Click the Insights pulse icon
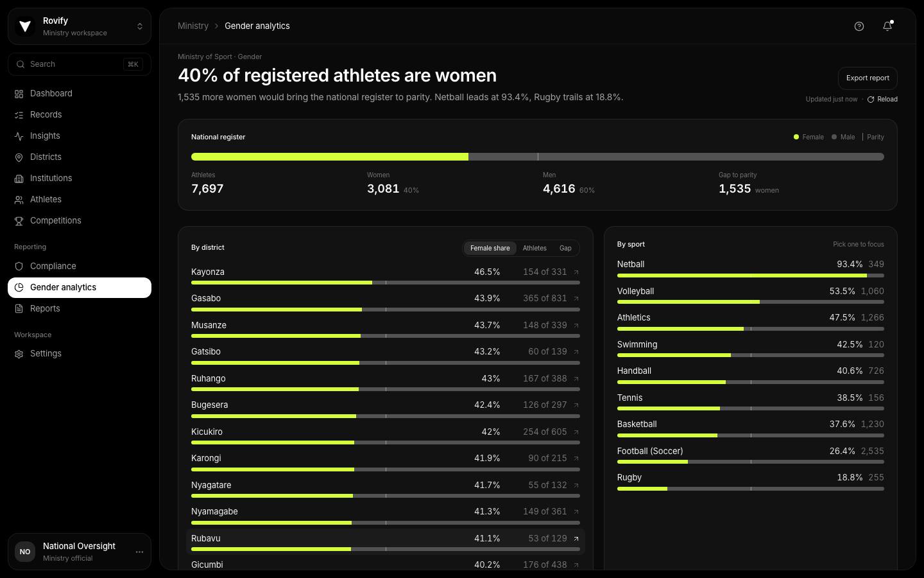 pos(19,136)
